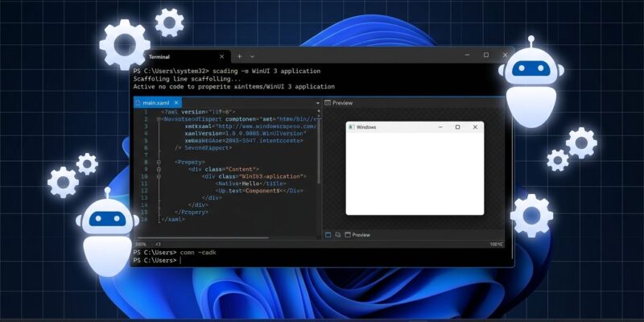Screen dimensions: 644x322
Task: Maximize the inner Windows preview window
Action: tap(457, 127)
